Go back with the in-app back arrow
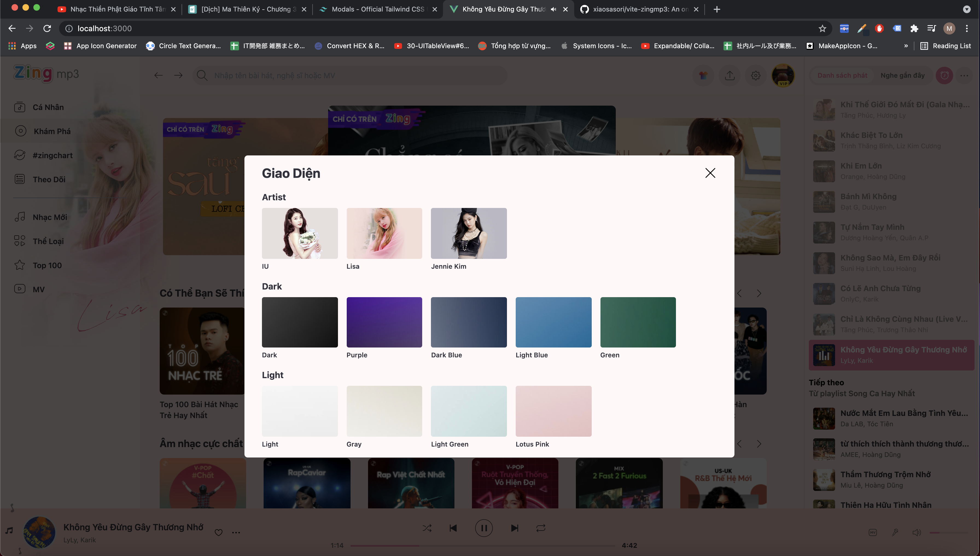This screenshot has width=980, height=556. coord(158,75)
